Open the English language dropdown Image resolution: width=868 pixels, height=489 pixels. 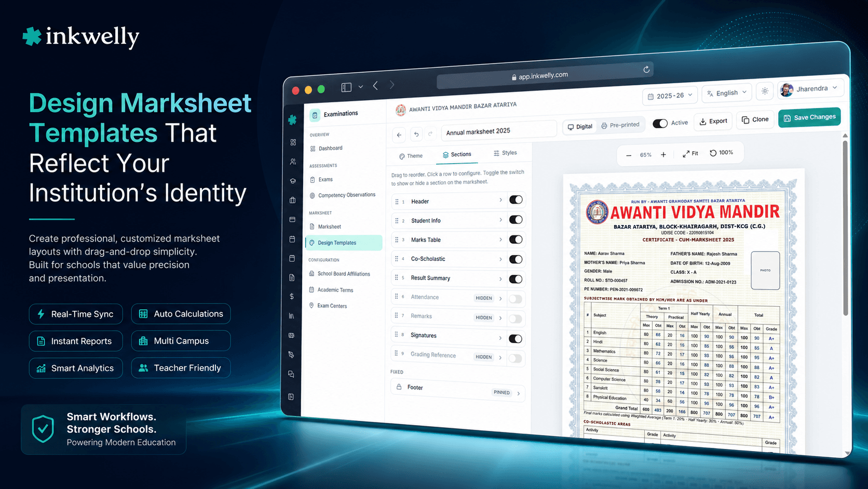coord(727,93)
